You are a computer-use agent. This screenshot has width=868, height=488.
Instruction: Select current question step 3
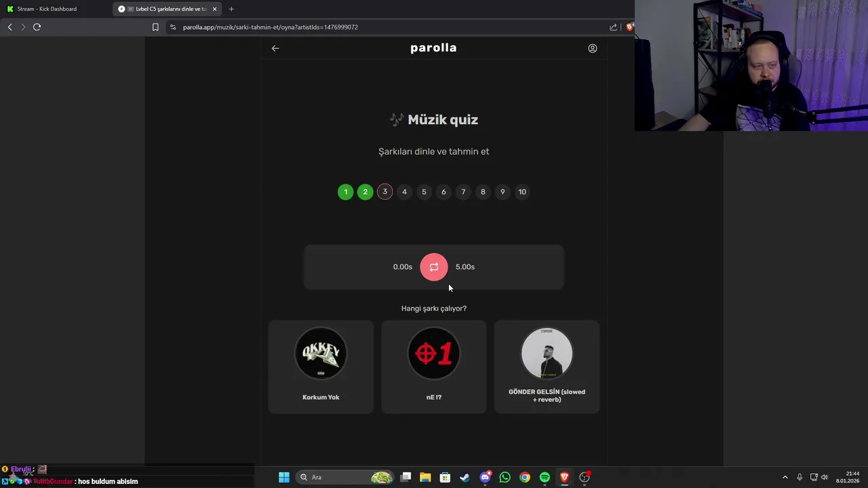click(x=385, y=192)
